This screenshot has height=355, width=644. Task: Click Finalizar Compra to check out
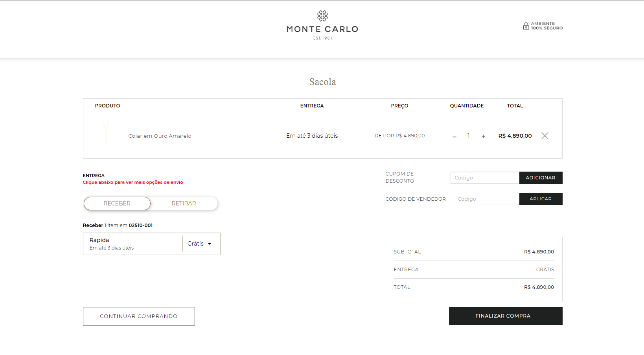tap(505, 316)
